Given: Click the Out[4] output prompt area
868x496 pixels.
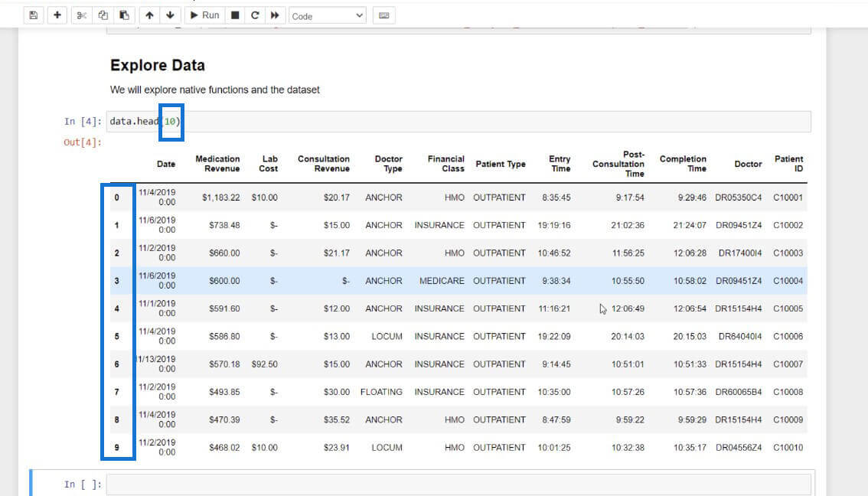Looking at the screenshot, I should click(82, 142).
